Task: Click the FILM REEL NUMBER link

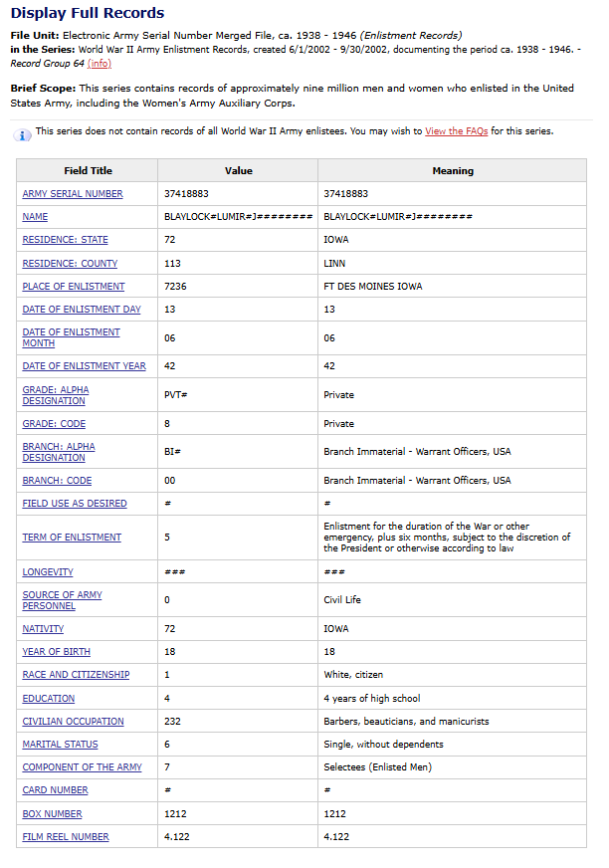Action: coord(66,837)
